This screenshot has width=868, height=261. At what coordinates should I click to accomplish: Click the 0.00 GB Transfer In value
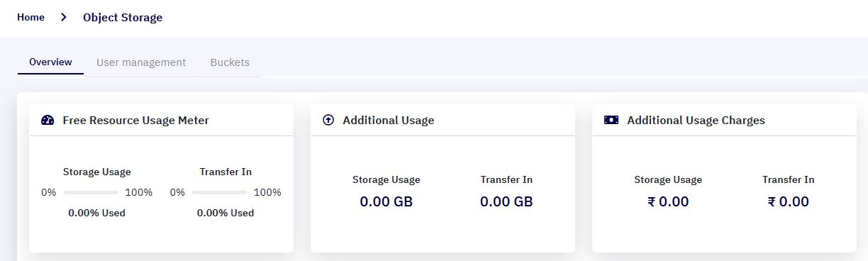[506, 201]
